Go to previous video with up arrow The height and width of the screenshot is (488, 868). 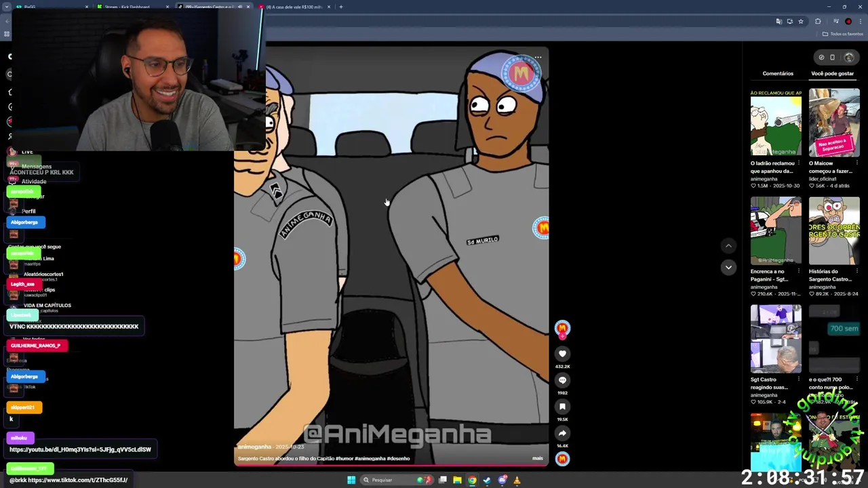728,246
